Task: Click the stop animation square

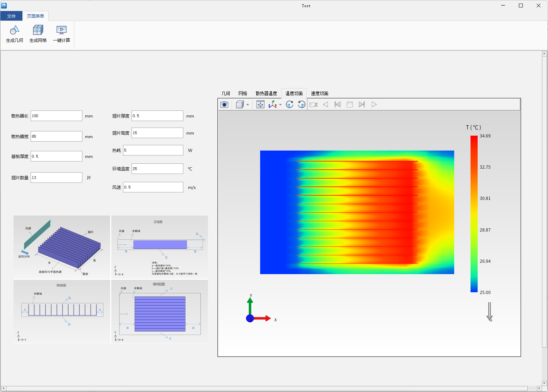Action: coord(350,104)
